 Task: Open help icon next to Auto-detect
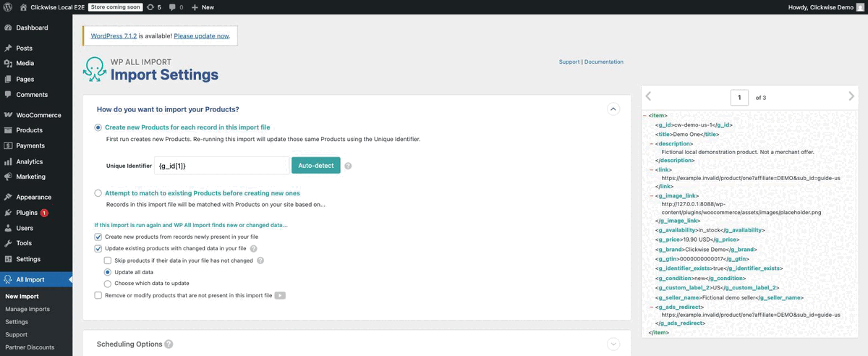pos(348,166)
